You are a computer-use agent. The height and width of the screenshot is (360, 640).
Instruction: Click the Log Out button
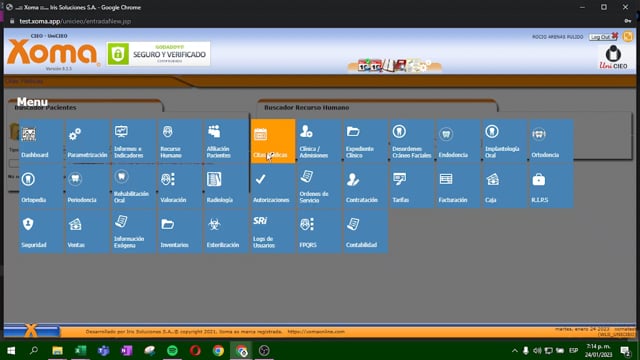click(603, 37)
